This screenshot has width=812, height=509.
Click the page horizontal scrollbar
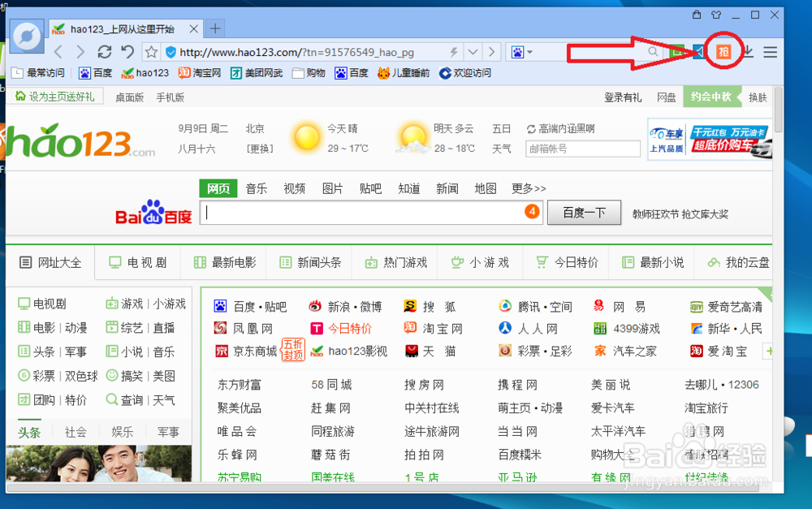[383, 487]
